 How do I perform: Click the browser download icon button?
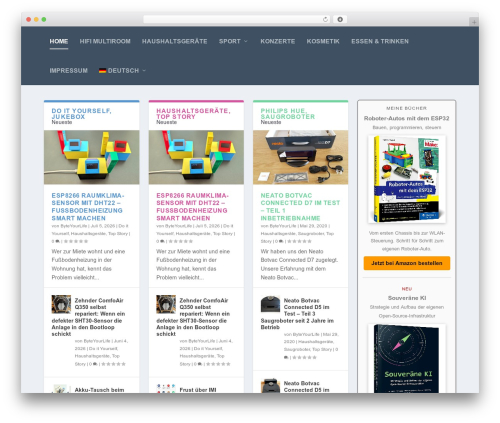[340, 19]
